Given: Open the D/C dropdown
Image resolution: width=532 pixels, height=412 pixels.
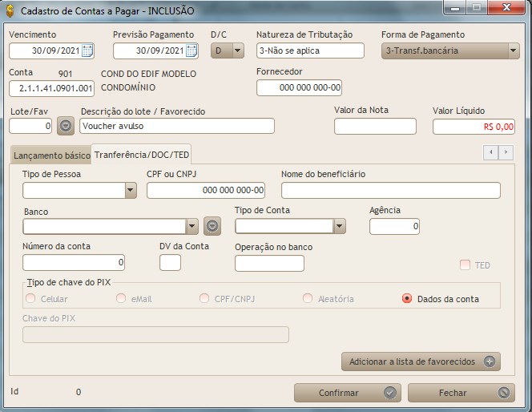Looking at the screenshot, I should coord(237,51).
